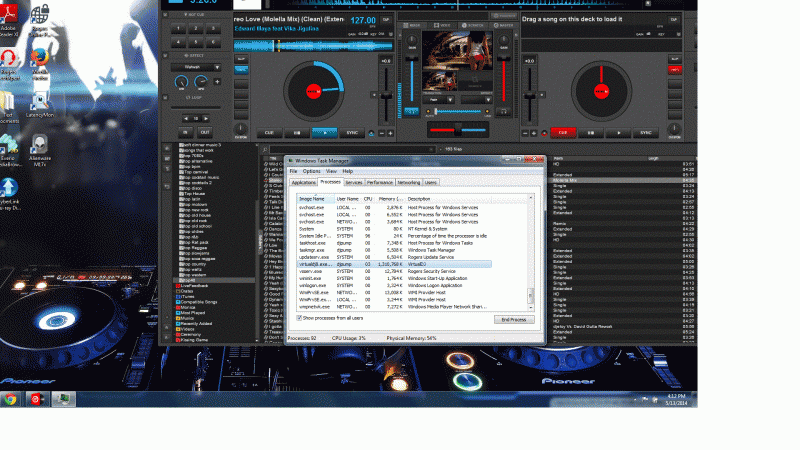Click the left mixer channel gain knob
This screenshot has width=800, height=450.
point(412,41)
